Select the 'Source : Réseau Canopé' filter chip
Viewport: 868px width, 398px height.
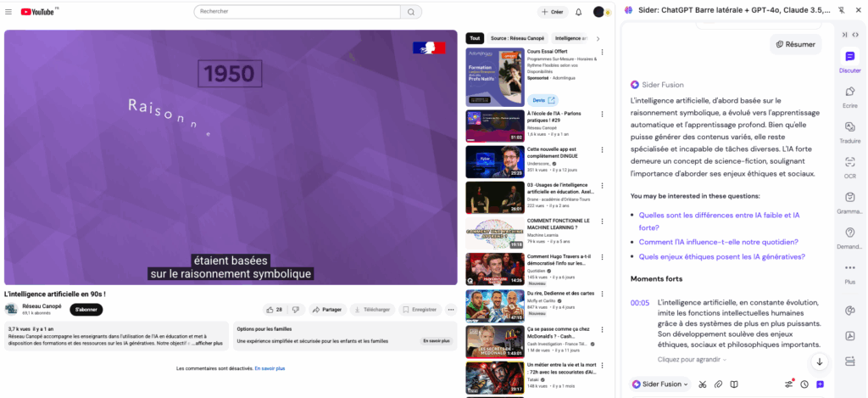pos(517,38)
